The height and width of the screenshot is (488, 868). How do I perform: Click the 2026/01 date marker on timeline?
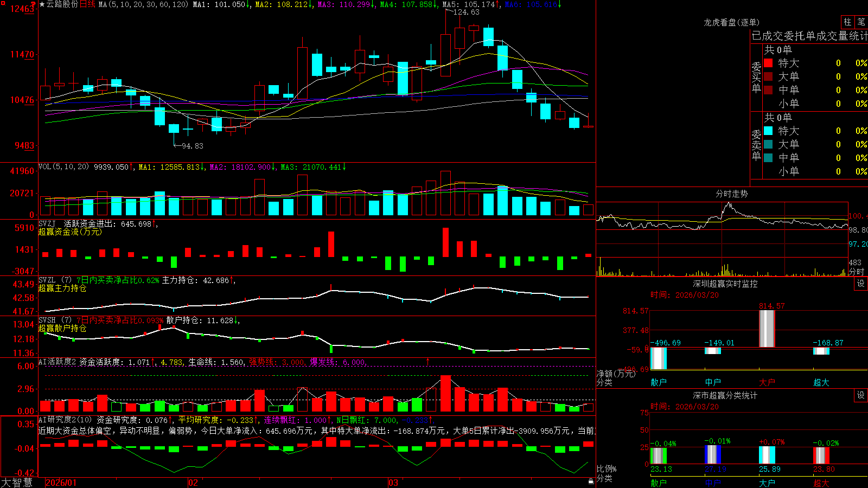click(x=61, y=483)
